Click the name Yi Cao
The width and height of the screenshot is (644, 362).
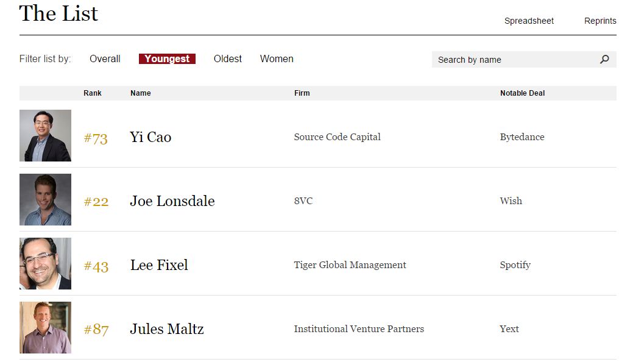click(150, 137)
